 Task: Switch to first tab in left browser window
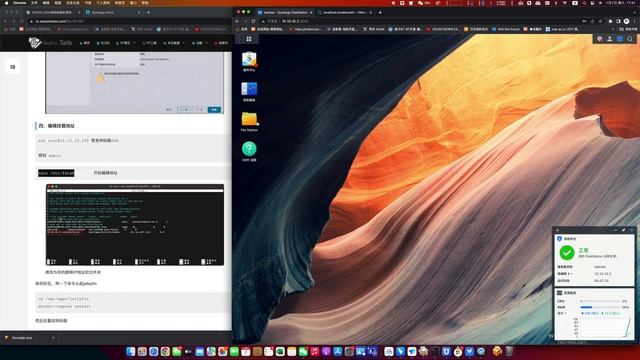[53, 13]
